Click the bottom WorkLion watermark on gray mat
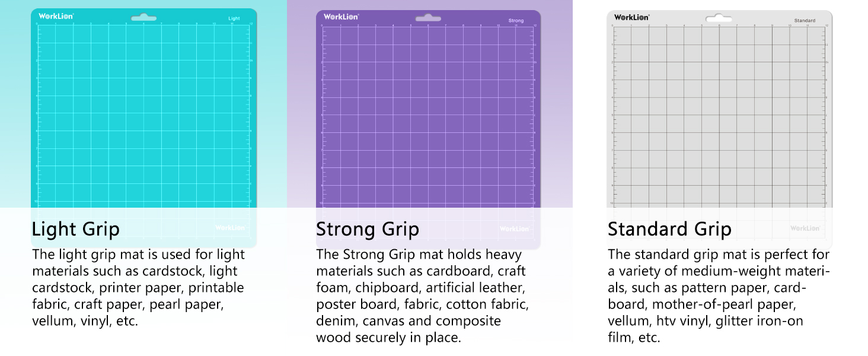This screenshot has height=356, width=868. click(x=805, y=228)
